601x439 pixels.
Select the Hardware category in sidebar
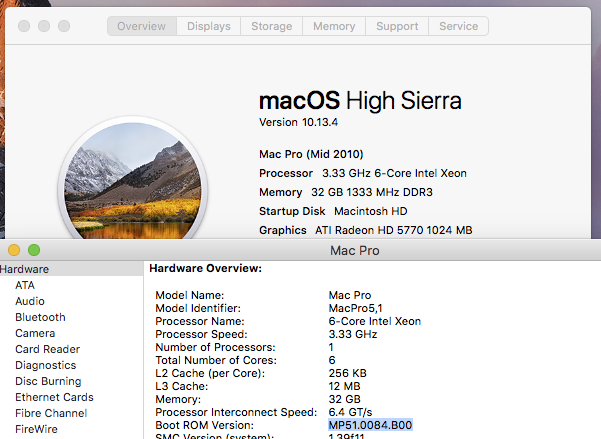coord(71,269)
